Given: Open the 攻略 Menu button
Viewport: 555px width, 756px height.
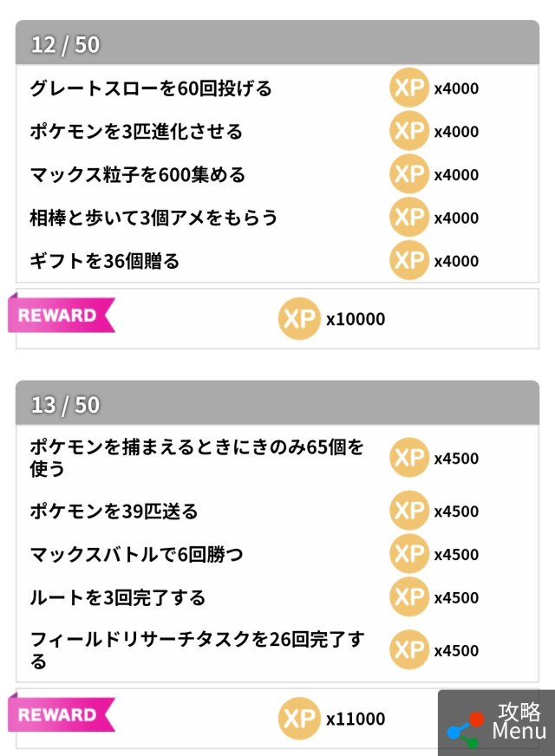Looking at the screenshot, I should [x=497, y=722].
